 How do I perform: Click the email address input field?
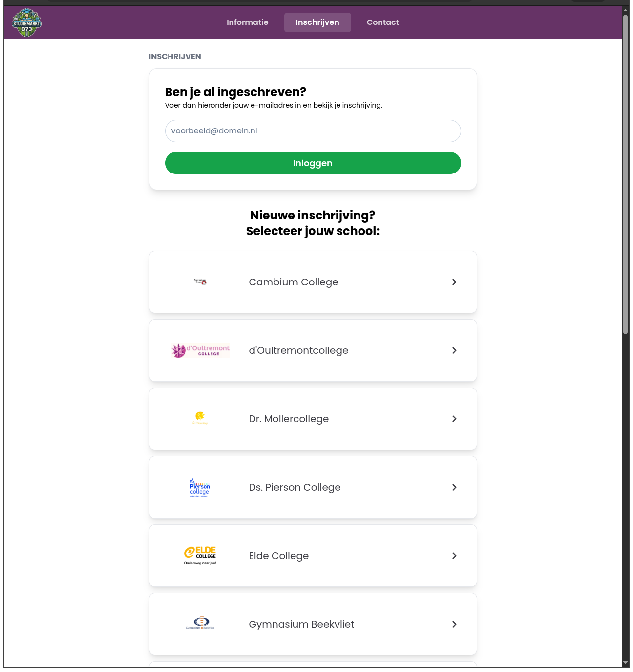pyautogui.click(x=313, y=130)
